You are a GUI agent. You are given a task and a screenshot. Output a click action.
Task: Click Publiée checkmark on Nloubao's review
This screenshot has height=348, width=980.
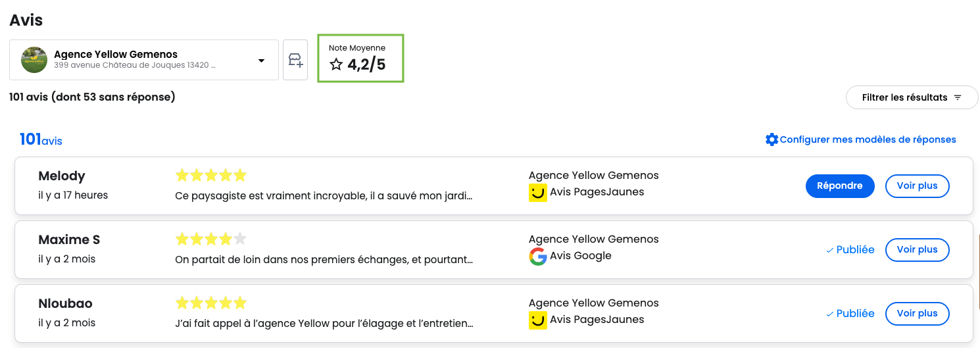tap(830, 314)
